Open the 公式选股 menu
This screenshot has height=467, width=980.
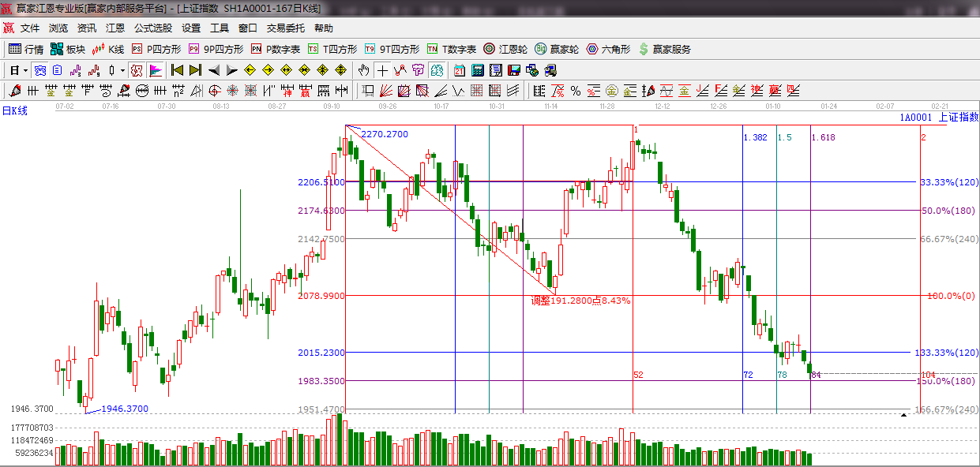tap(152, 28)
